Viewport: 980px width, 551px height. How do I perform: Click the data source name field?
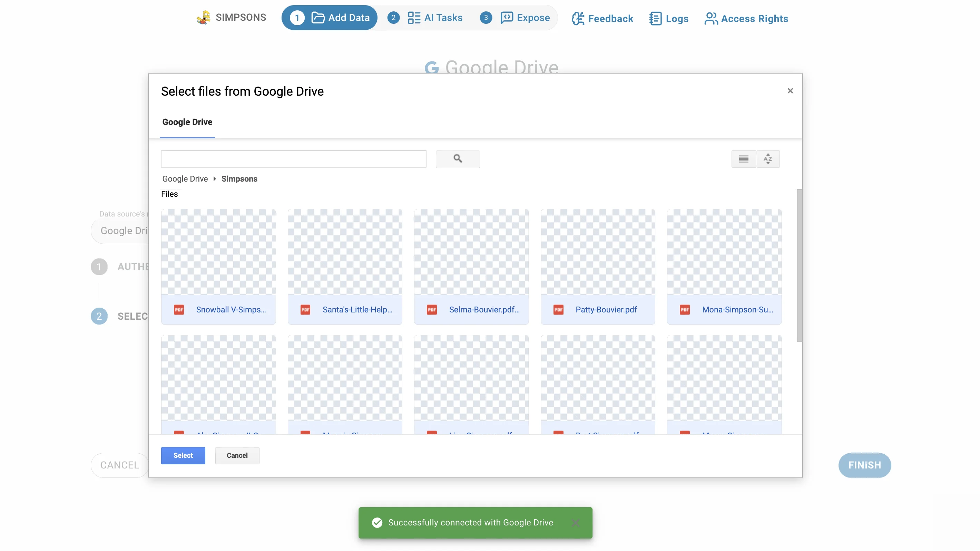[120, 231]
